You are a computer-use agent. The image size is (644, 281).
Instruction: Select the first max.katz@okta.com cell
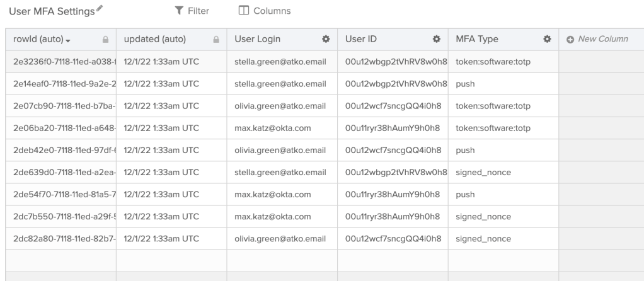coord(272,127)
